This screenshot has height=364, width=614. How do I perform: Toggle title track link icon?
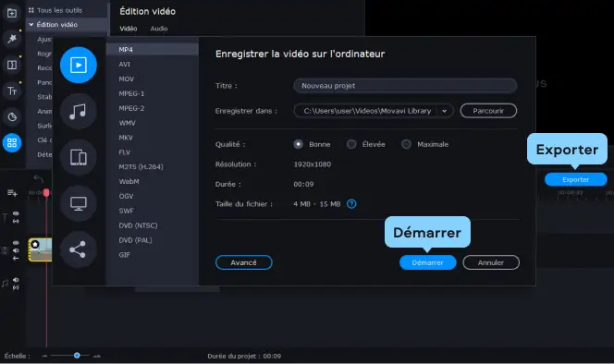16,221
